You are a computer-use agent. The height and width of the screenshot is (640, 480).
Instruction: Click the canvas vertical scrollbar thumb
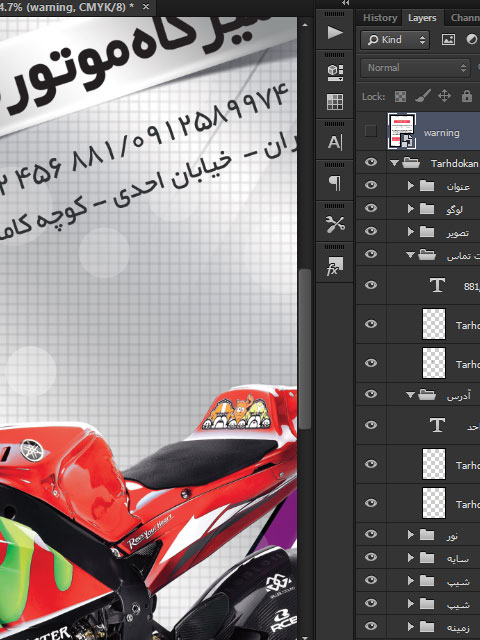[x=304, y=349]
